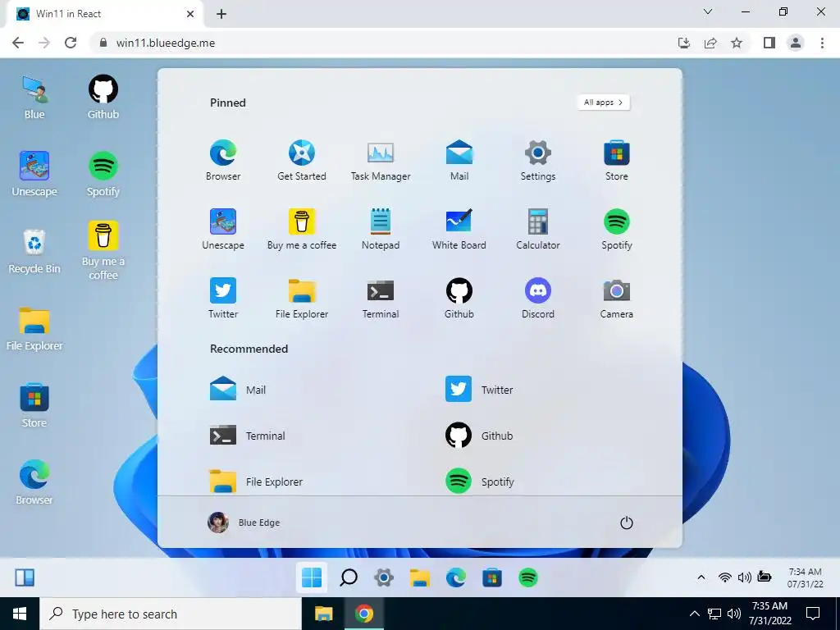Open pinned Twitter app

(223, 298)
